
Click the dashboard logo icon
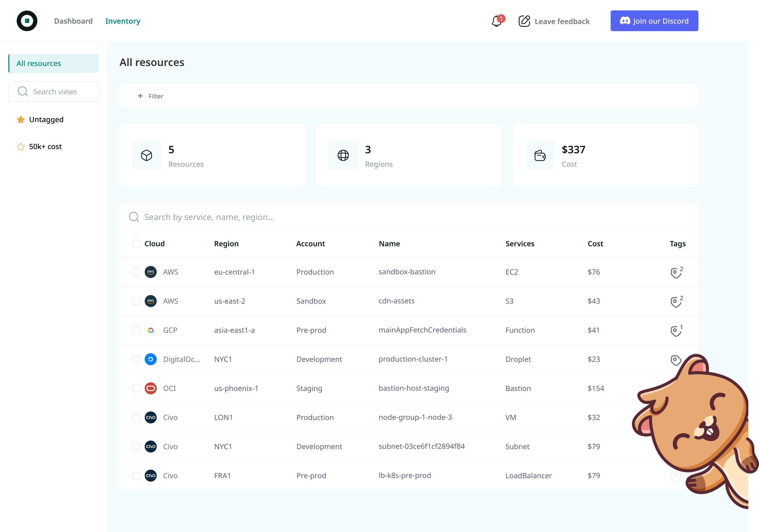pos(27,21)
